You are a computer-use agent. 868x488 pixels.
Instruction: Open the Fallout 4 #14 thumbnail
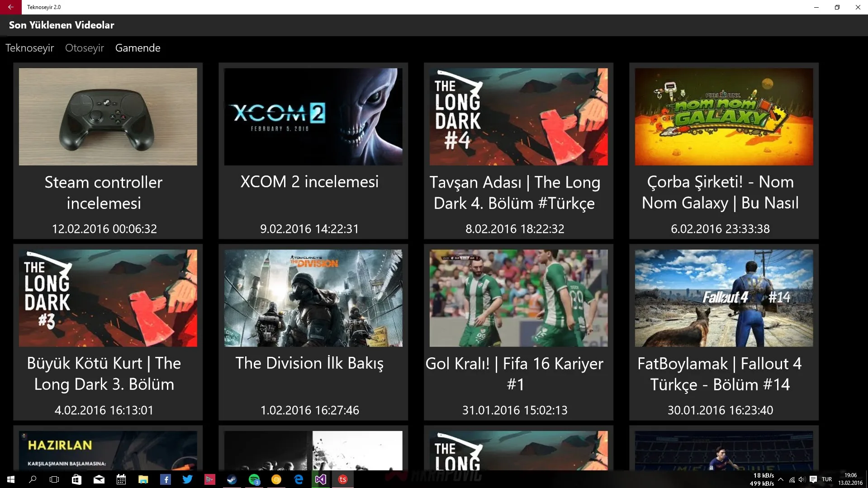724,298
